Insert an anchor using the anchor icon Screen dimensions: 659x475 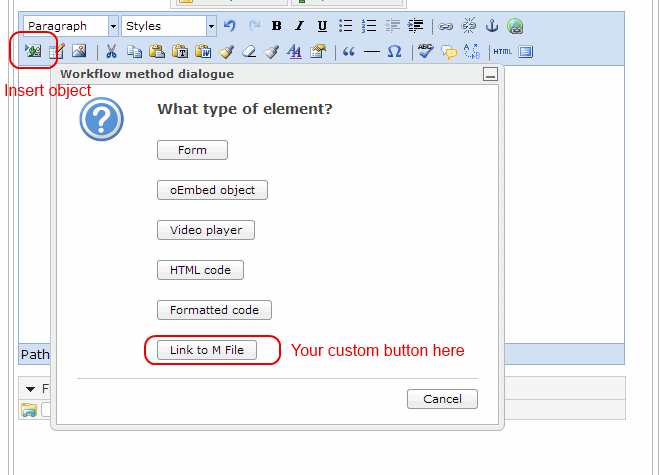pyautogui.click(x=491, y=26)
